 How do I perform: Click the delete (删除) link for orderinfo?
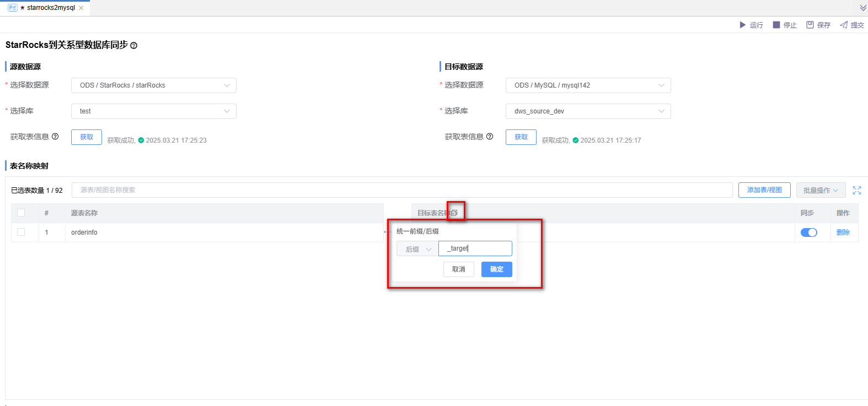coord(843,232)
